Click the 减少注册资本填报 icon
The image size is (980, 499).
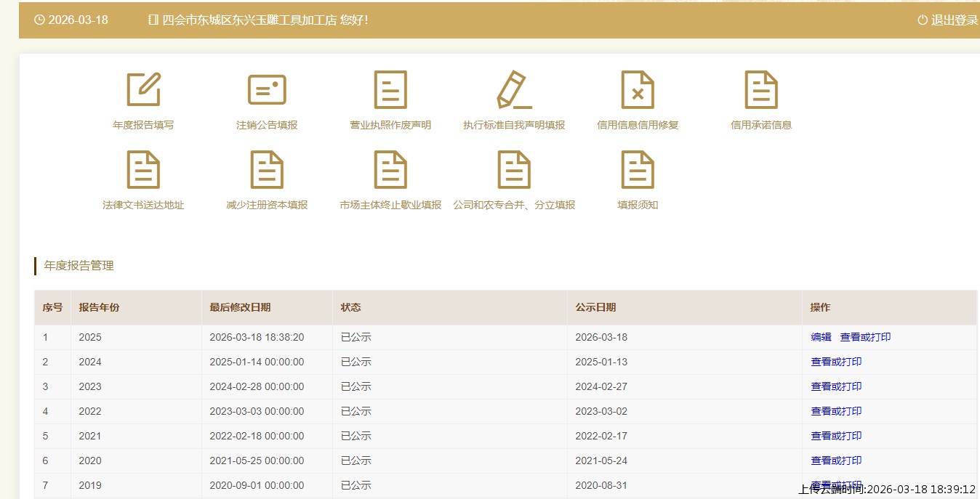[x=267, y=170]
